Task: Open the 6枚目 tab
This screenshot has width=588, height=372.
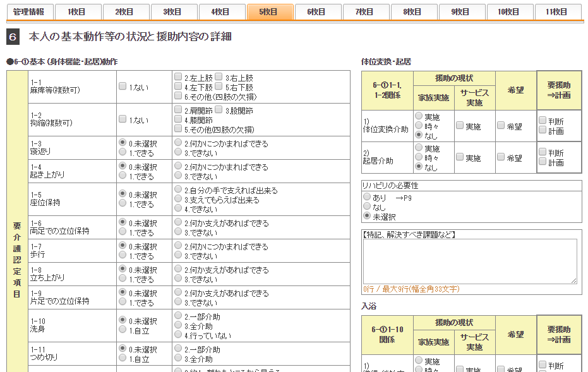Action: click(x=316, y=12)
